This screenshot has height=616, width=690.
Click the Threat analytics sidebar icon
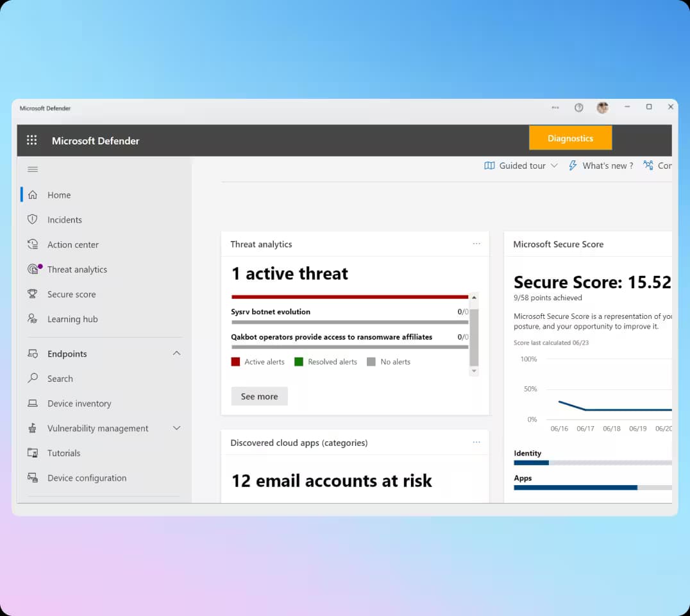click(x=33, y=269)
